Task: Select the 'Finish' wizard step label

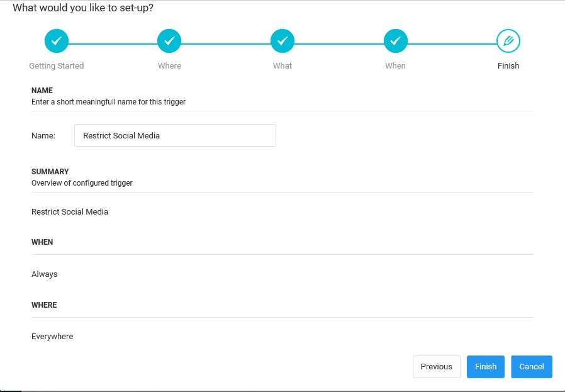Action: pos(508,65)
